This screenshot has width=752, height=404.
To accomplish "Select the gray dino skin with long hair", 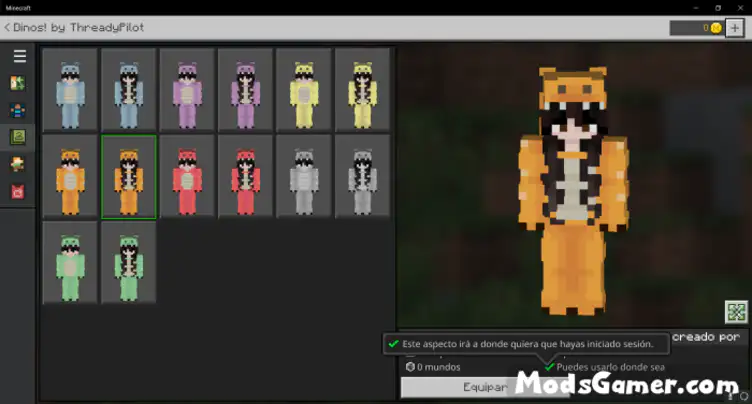I will tap(363, 177).
